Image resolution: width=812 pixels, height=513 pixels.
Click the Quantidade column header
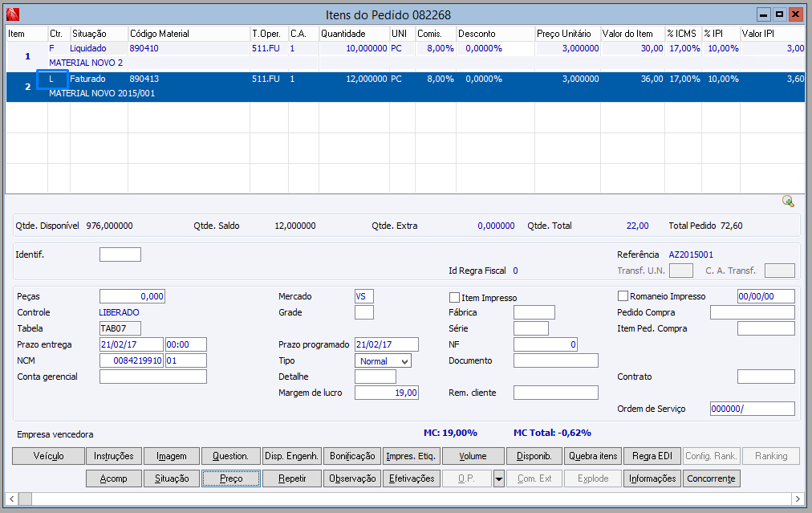(353, 34)
